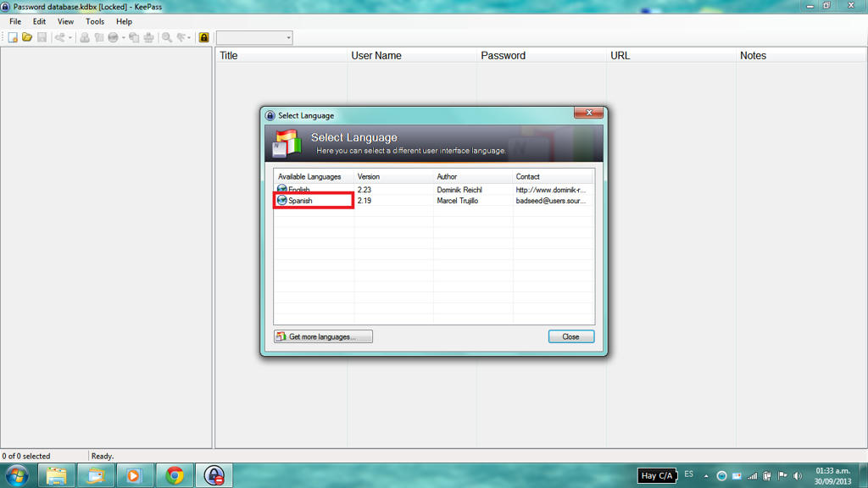Click the Copy Password toolbar icon

[98, 37]
